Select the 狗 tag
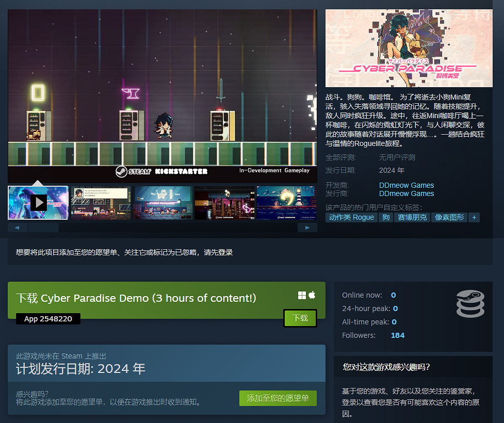The height and width of the screenshot is (423, 504). [x=386, y=217]
